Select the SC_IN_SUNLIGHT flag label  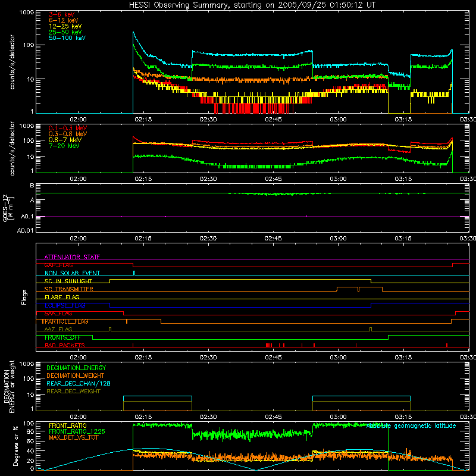point(68,281)
